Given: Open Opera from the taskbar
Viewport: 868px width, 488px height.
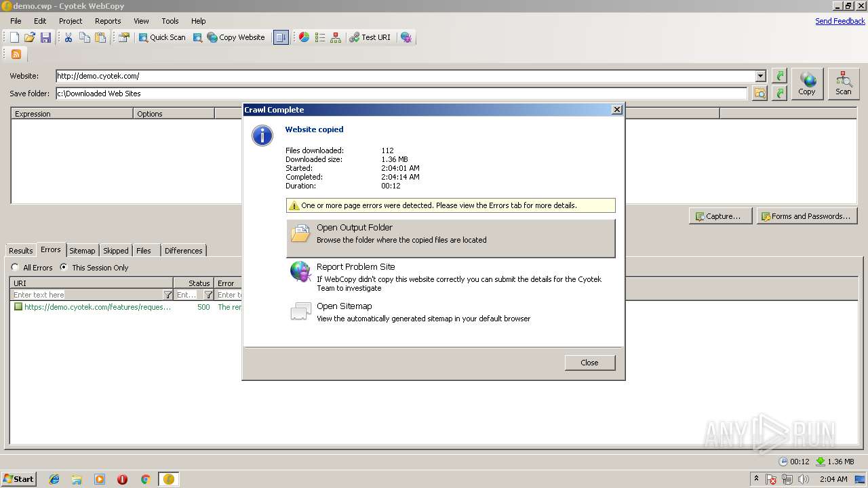Looking at the screenshot, I should pos(122,479).
